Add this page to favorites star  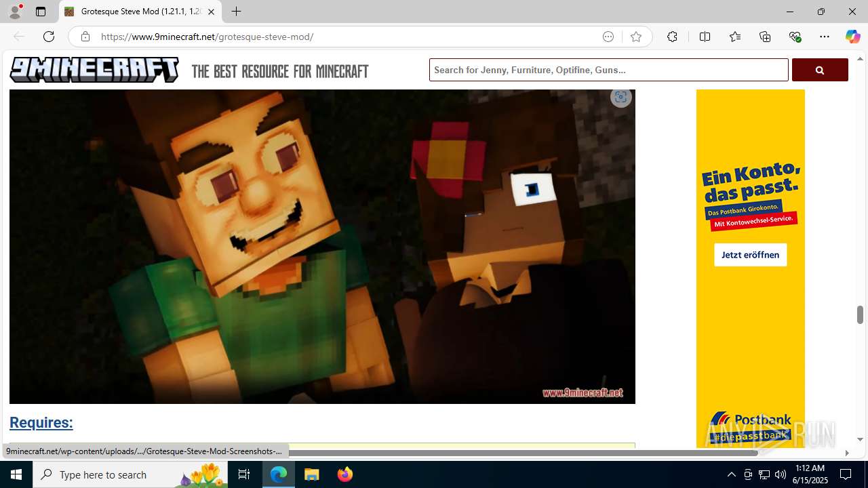pyautogui.click(x=636, y=37)
